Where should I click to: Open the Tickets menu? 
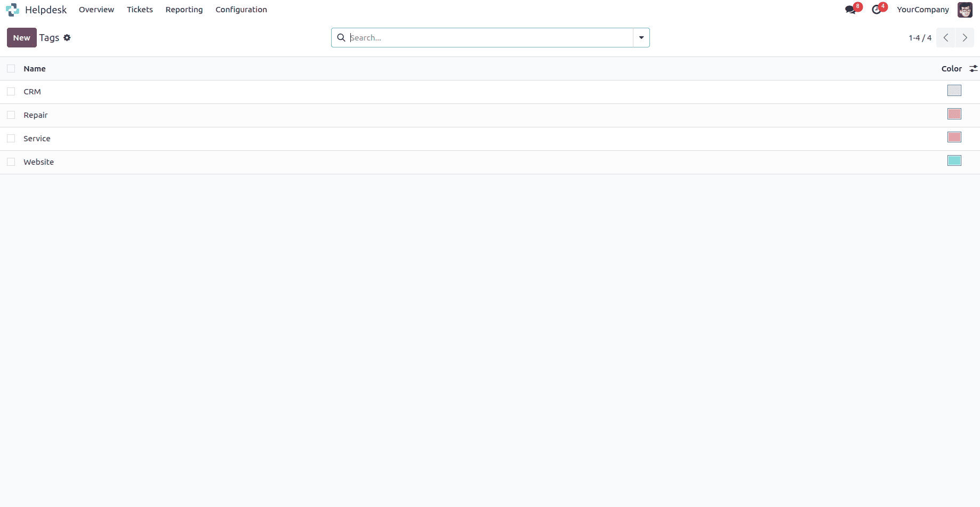[x=140, y=10]
